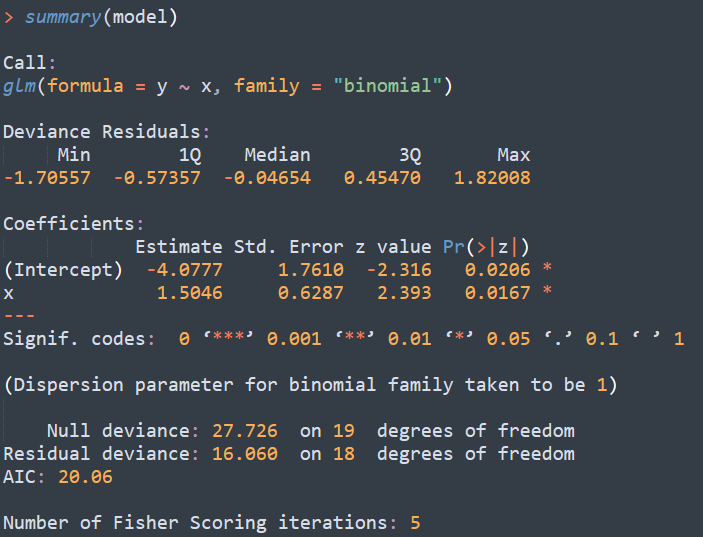The image size is (703, 537).
Task: Click the Dispersion parameter note line
Action: [310, 385]
